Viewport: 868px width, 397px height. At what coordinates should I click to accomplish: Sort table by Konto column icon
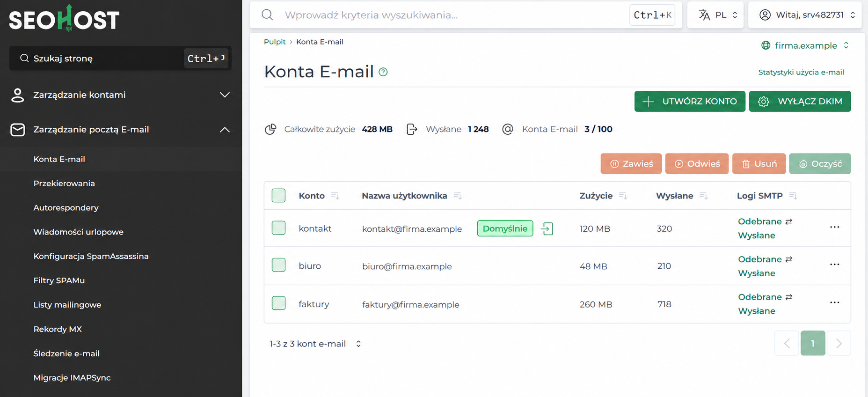(335, 196)
